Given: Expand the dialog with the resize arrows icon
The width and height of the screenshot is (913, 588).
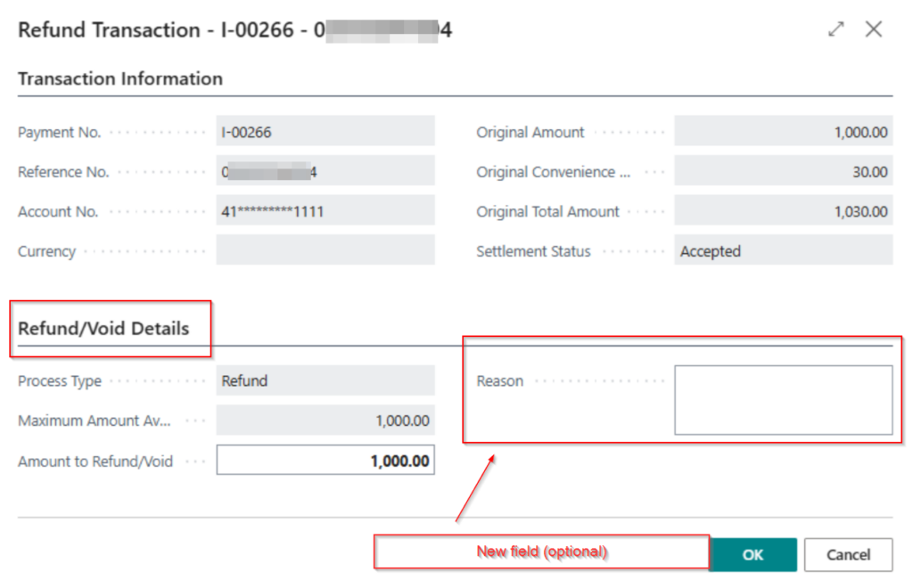Looking at the screenshot, I should 835,29.
